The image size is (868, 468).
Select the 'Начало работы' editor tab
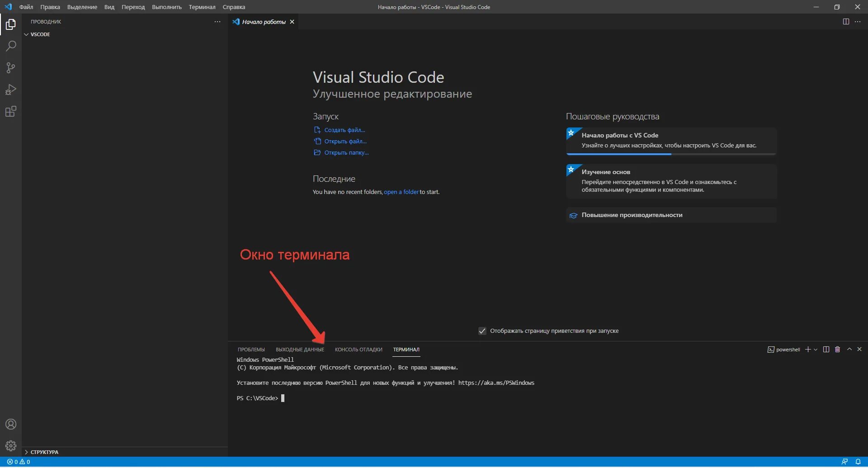[264, 22]
